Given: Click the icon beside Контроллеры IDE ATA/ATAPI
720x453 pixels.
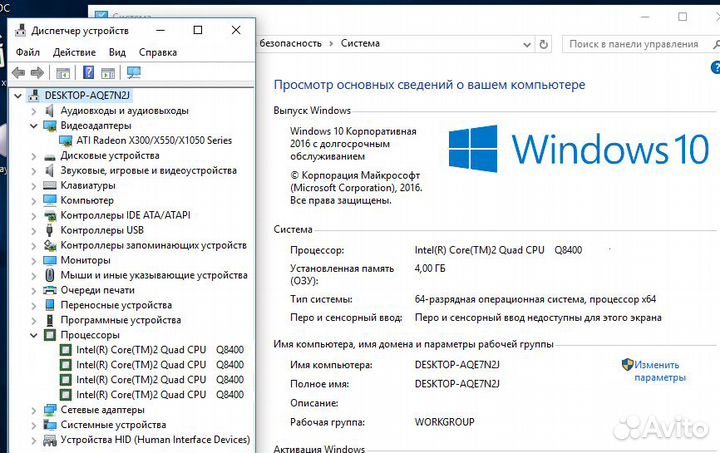Looking at the screenshot, I should pos(50,215).
